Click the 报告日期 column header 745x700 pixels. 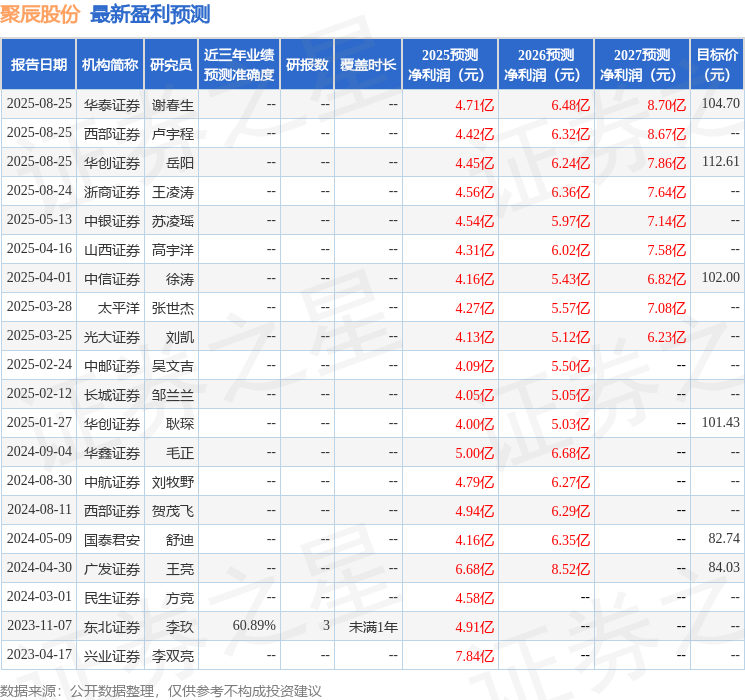click(x=38, y=65)
